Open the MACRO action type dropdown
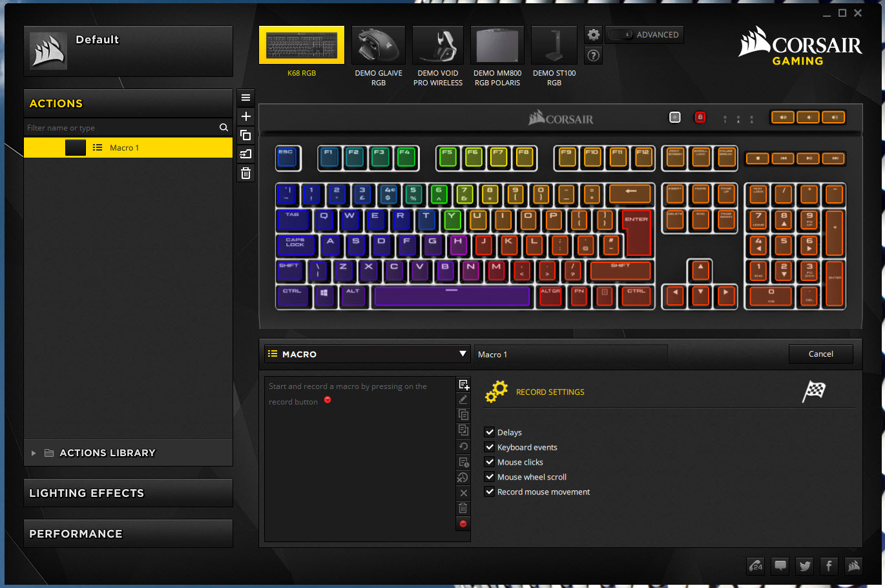 point(368,354)
